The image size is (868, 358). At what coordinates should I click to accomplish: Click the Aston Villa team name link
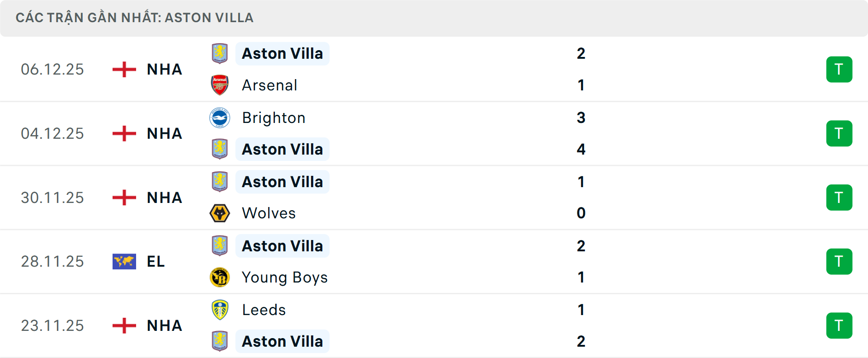283,53
